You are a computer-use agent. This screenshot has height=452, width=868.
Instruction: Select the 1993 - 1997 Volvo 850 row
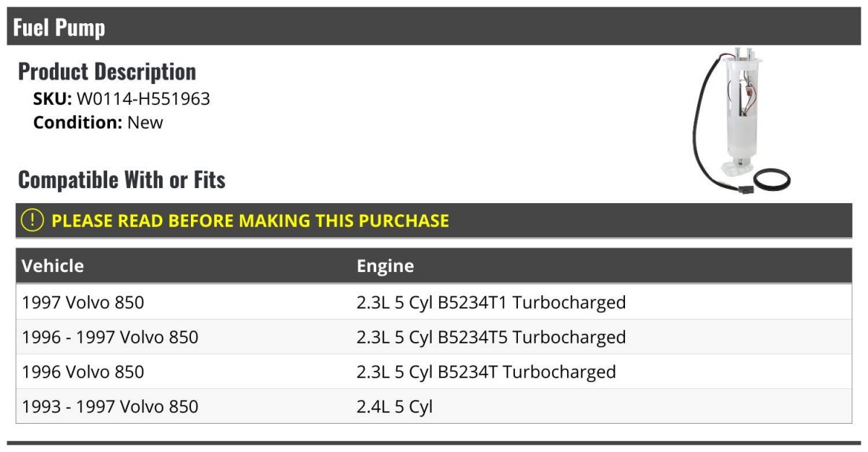(110, 406)
